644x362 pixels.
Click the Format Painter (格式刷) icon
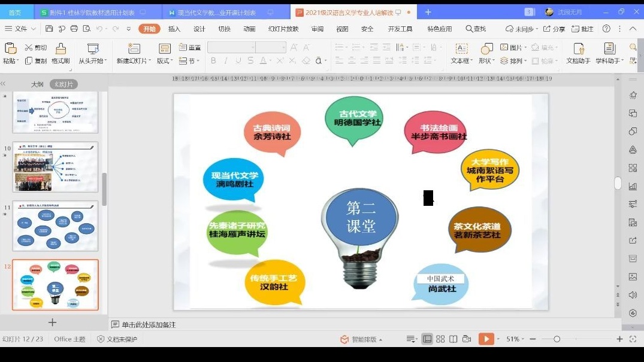pyautogui.click(x=61, y=49)
